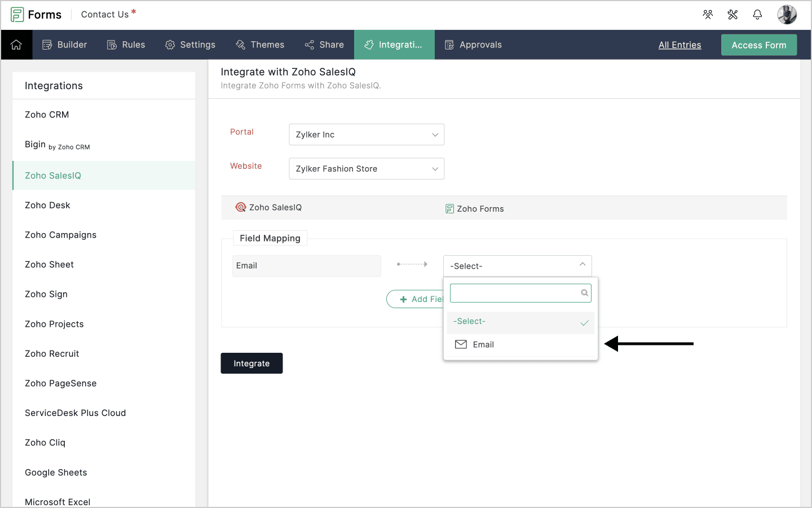Go to the home icon
Viewport: 812px width, 508px height.
(16, 45)
